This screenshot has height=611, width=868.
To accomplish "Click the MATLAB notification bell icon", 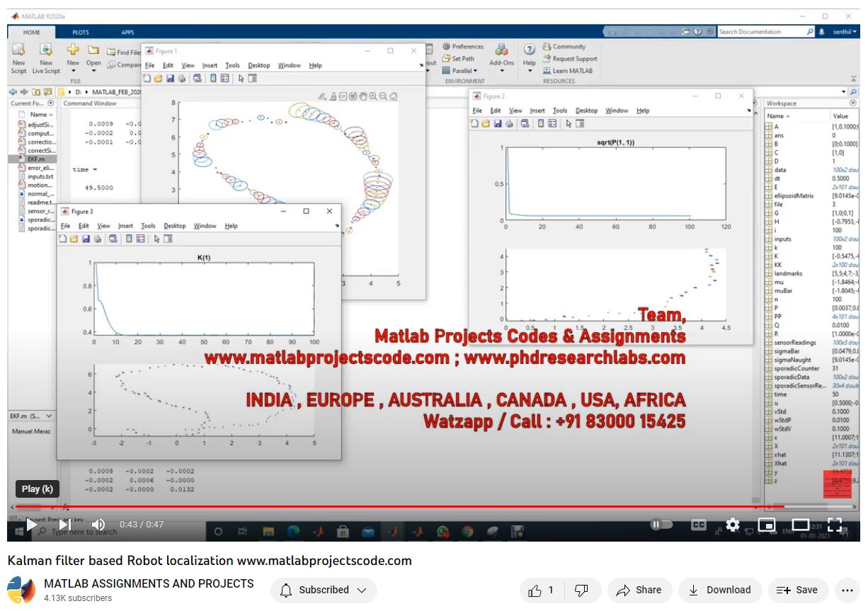I will [822, 32].
